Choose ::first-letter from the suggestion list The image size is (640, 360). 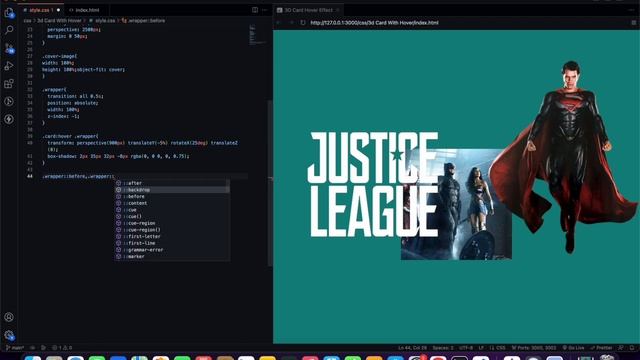[172, 236]
